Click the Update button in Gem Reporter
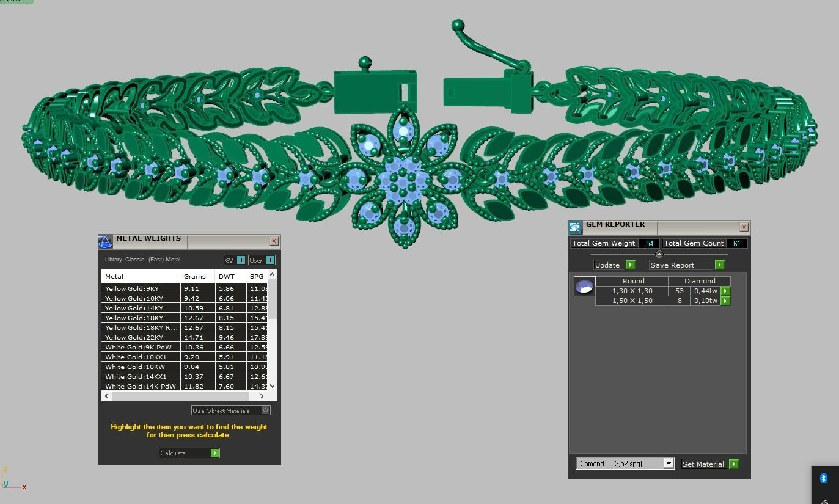The image size is (839, 504). [x=615, y=265]
